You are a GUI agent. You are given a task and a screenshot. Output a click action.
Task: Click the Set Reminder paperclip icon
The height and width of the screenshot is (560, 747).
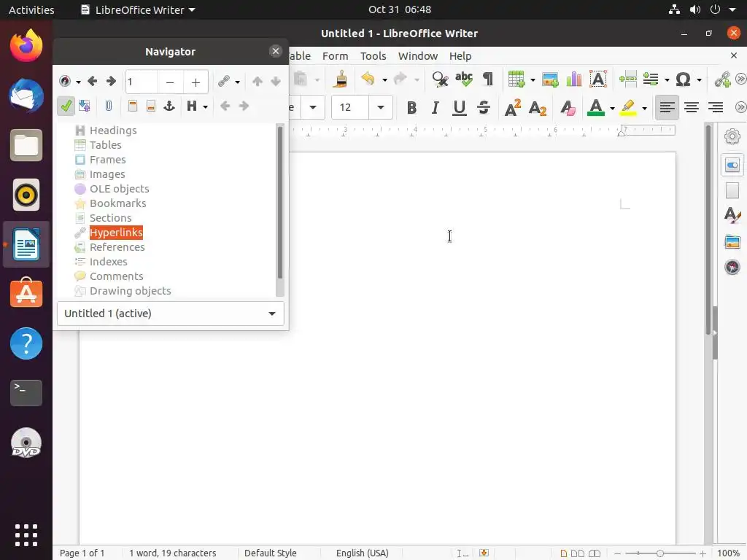pos(109,106)
